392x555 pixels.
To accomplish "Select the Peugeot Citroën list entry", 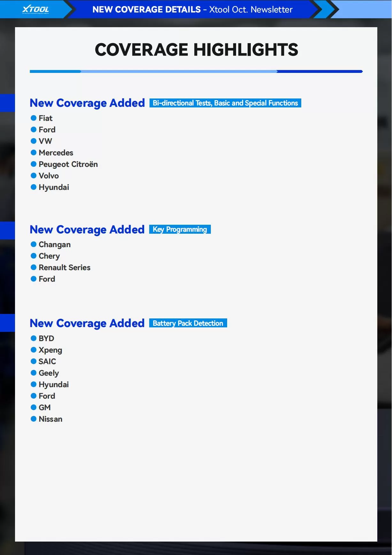I will (x=68, y=164).
